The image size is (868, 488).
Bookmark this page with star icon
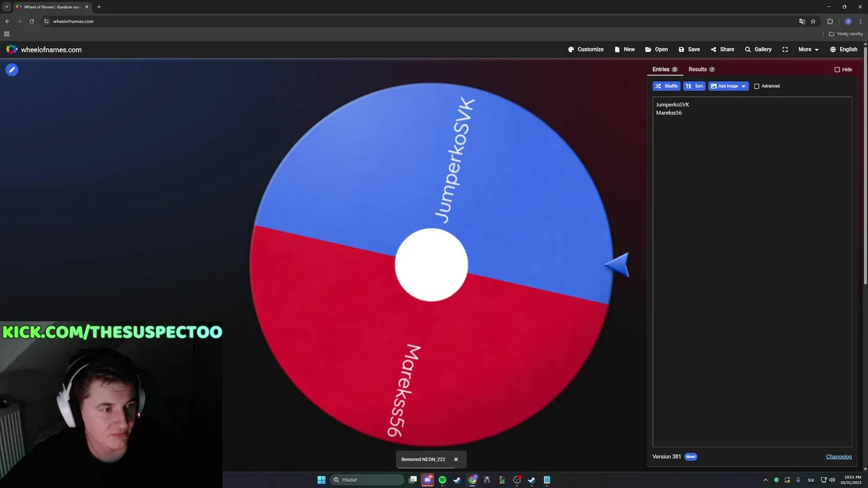point(813,21)
